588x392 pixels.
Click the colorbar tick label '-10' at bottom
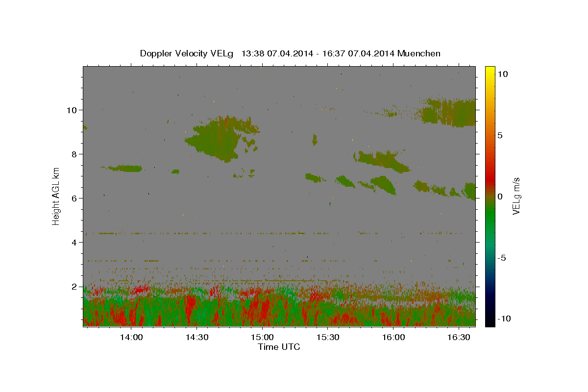click(503, 318)
